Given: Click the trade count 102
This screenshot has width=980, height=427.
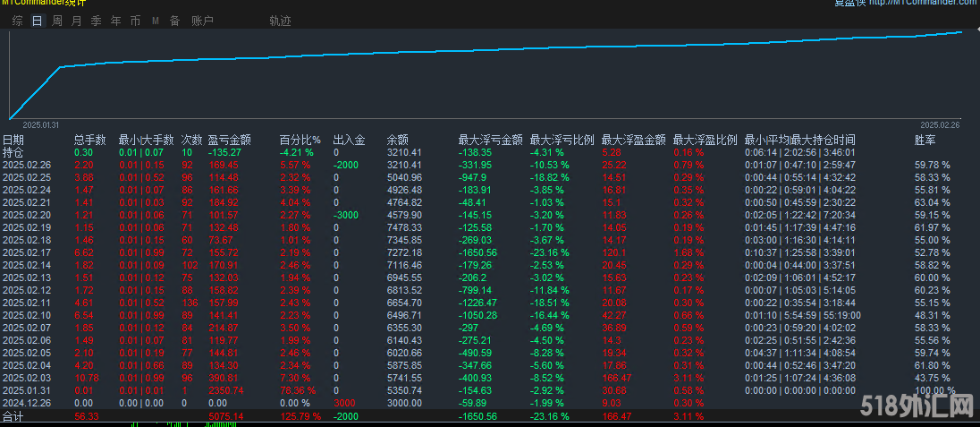Looking at the screenshot, I should tap(189, 265).
